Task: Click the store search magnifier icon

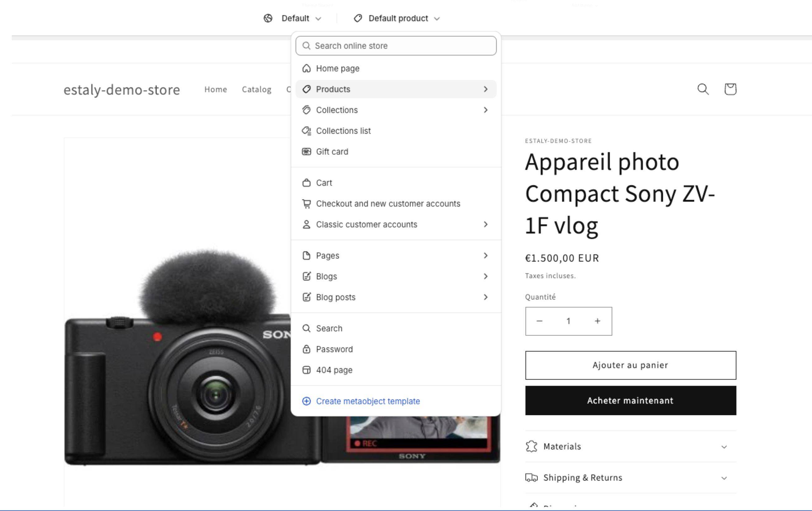Action: (x=703, y=89)
